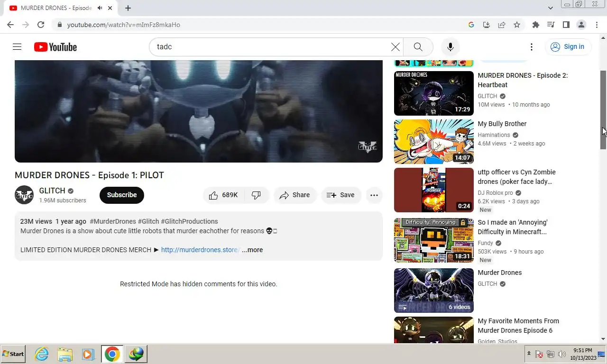Save the video to a playlist
This screenshot has height=364, width=607.
click(341, 195)
